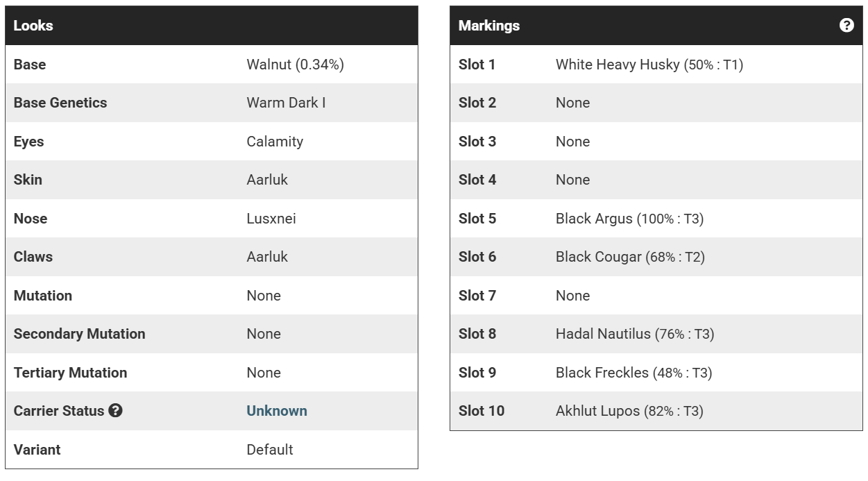The height and width of the screenshot is (481, 868).
Task: Click the Black Cougar marking entry
Action: click(629, 257)
